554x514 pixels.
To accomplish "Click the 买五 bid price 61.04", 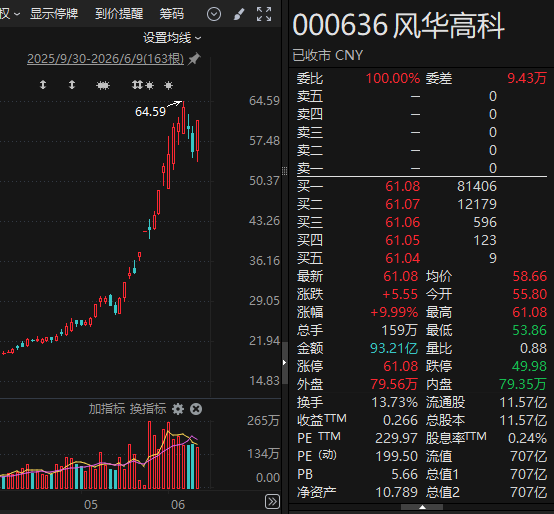I will (402, 258).
